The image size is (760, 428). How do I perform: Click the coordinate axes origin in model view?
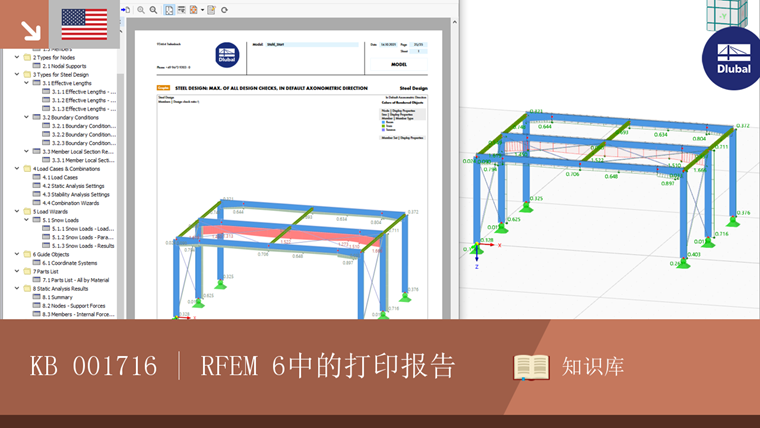tap(477, 244)
